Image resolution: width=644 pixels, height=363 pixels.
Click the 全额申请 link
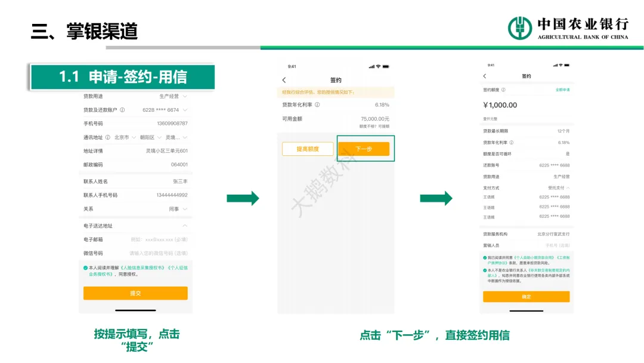(562, 90)
